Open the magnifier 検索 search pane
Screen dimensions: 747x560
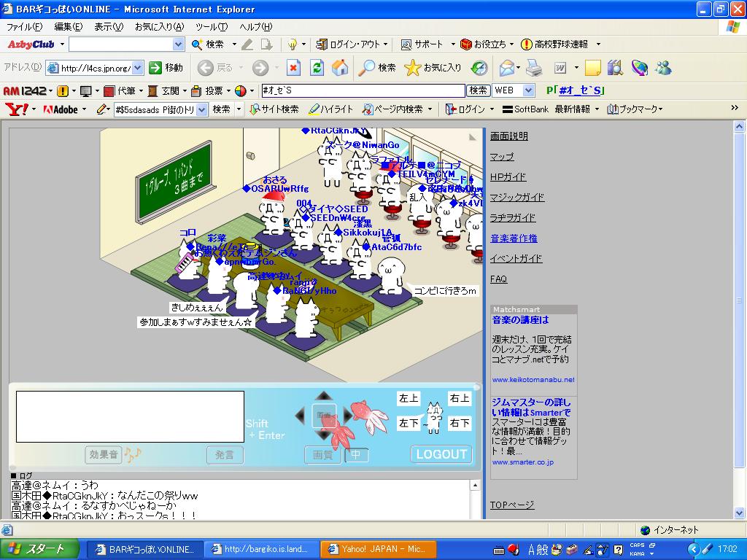[x=377, y=68]
